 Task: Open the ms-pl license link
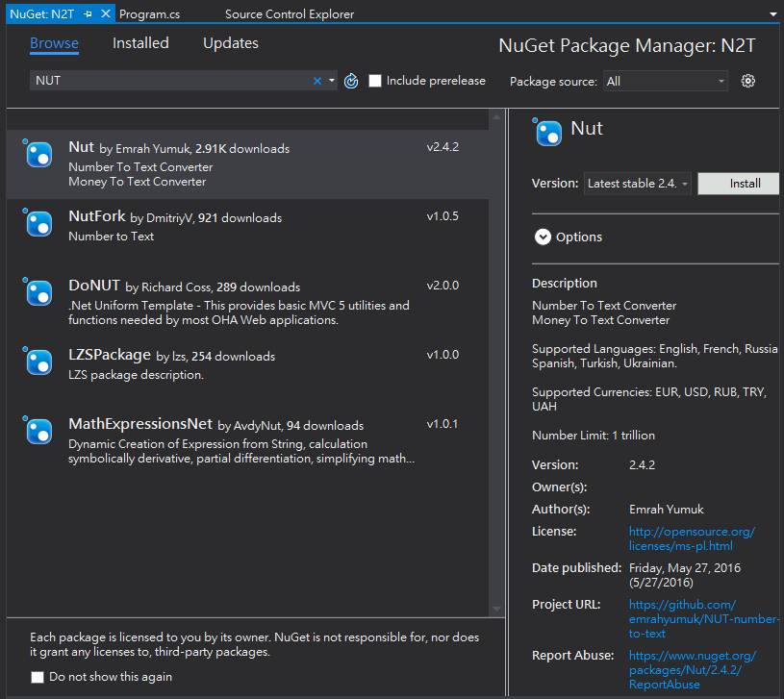692,538
